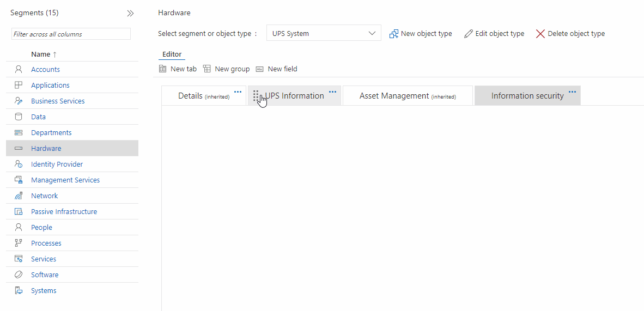Focus the Filter across all columns field
The image size is (644, 311).
tap(71, 34)
